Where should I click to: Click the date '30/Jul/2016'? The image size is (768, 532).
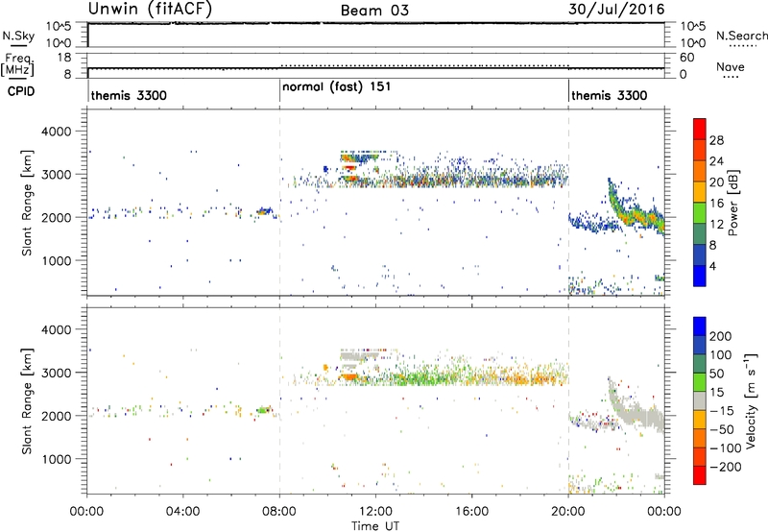tap(616, 10)
